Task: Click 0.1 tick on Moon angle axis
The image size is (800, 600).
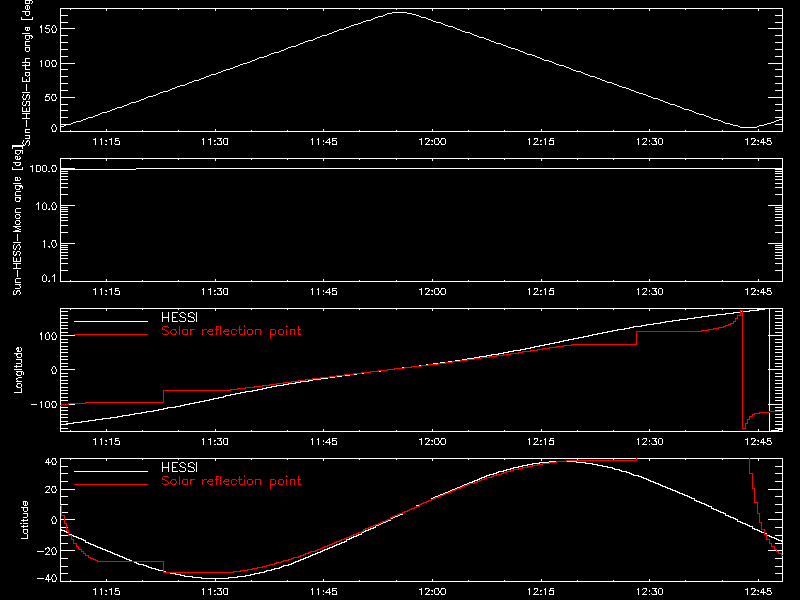Action: point(49,278)
